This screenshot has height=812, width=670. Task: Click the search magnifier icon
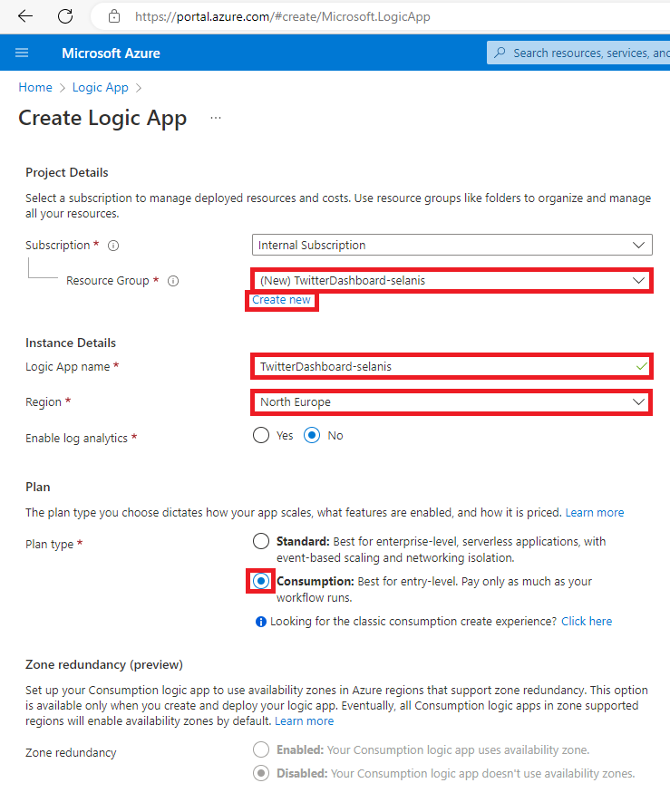click(x=500, y=53)
